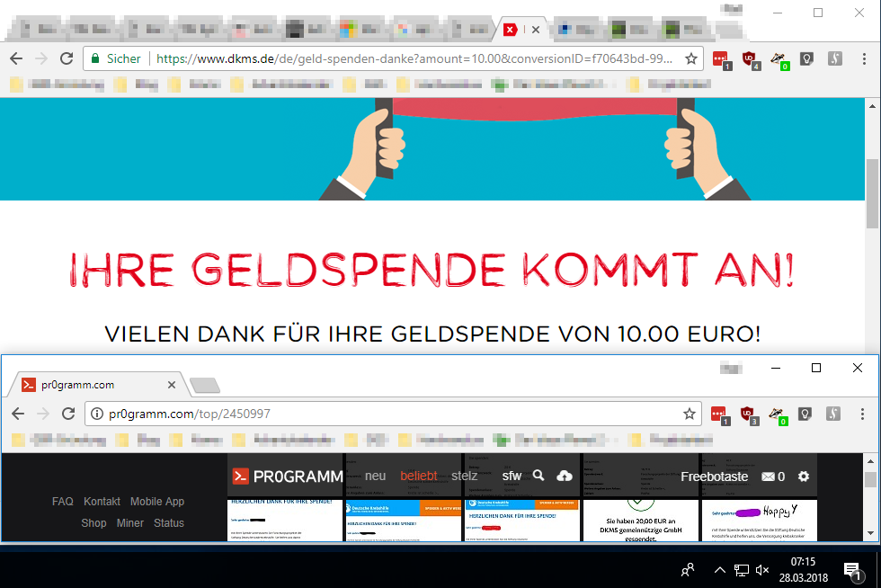Screen dimensions: 881x588
Task: Click the pr0gramm search magnifier icon
Action: point(538,476)
